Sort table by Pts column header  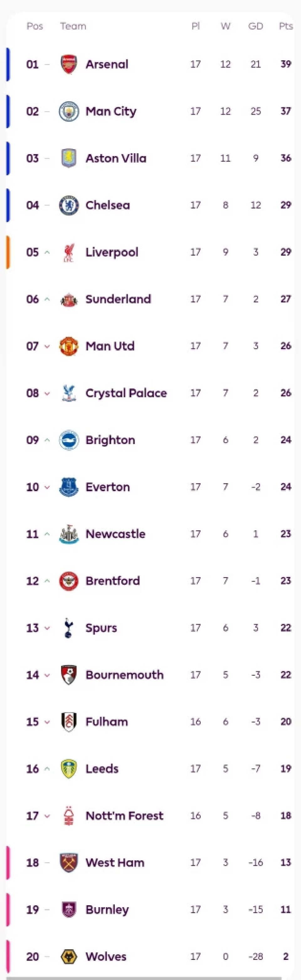tap(285, 26)
